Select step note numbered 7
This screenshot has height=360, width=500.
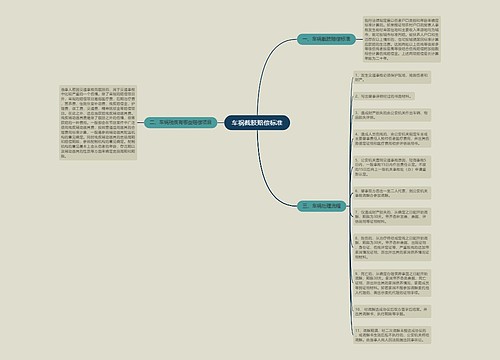[392, 217]
